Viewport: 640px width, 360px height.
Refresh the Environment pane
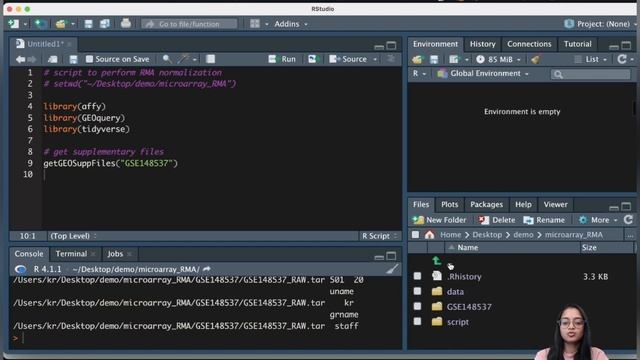[x=622, y=59]
